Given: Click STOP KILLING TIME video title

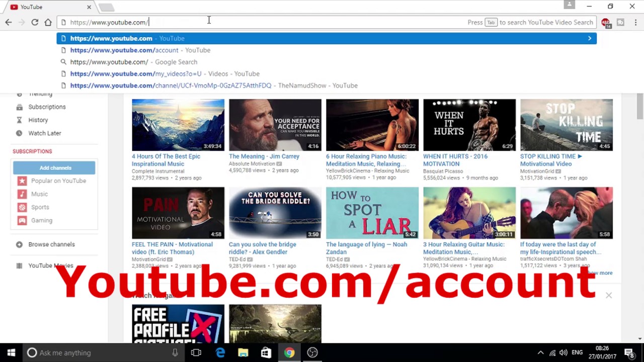Looking at the screenshot, I should point(551,160).
